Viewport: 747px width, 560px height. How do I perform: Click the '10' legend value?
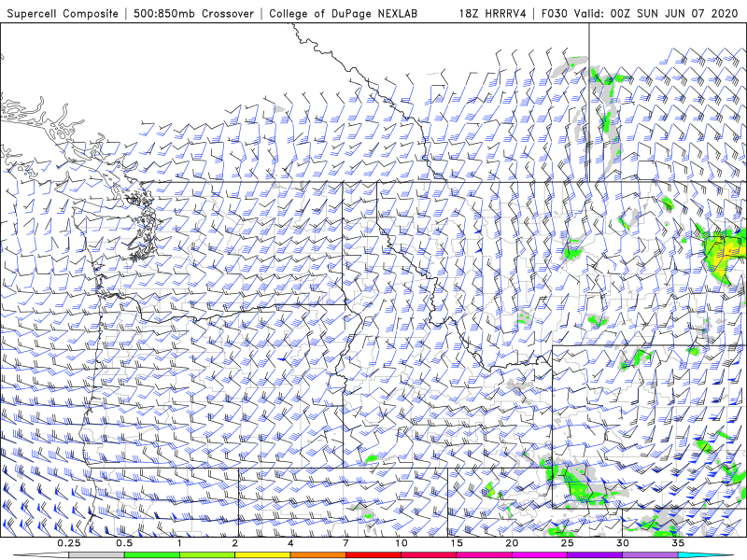click(x=402, y=543)
